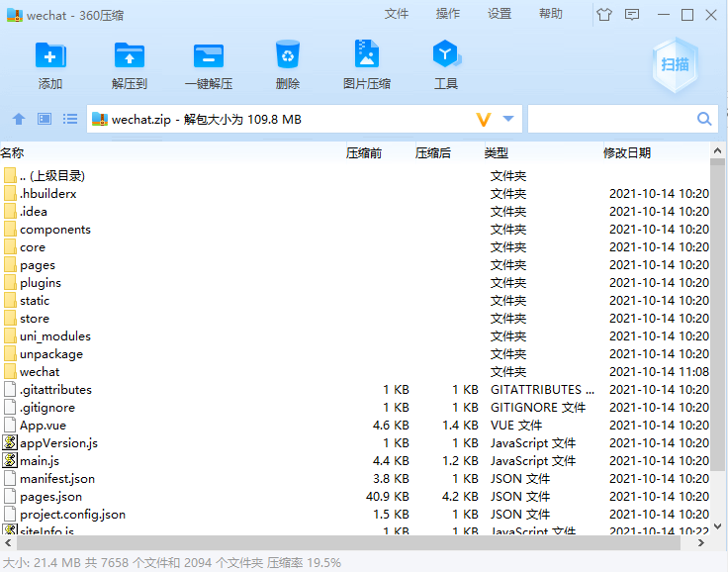Screen dimensions: 728x572
Task: Select the project.config.json file
Action: 355,514
